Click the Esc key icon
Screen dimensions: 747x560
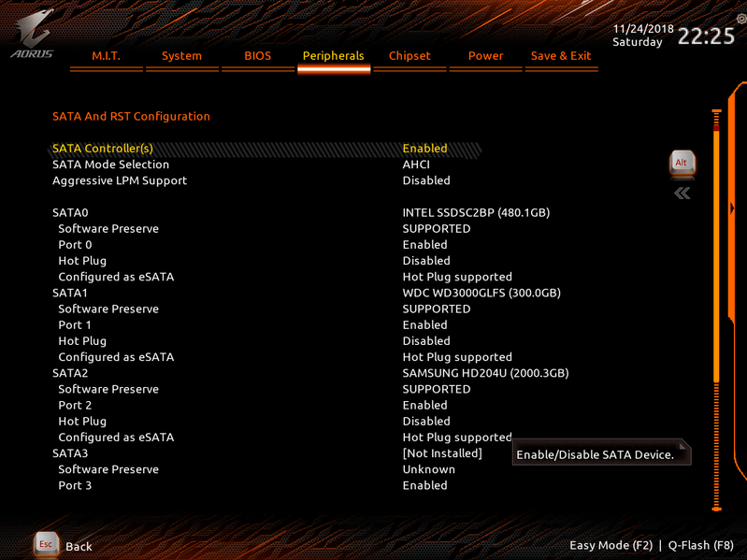tap(46, 544)
